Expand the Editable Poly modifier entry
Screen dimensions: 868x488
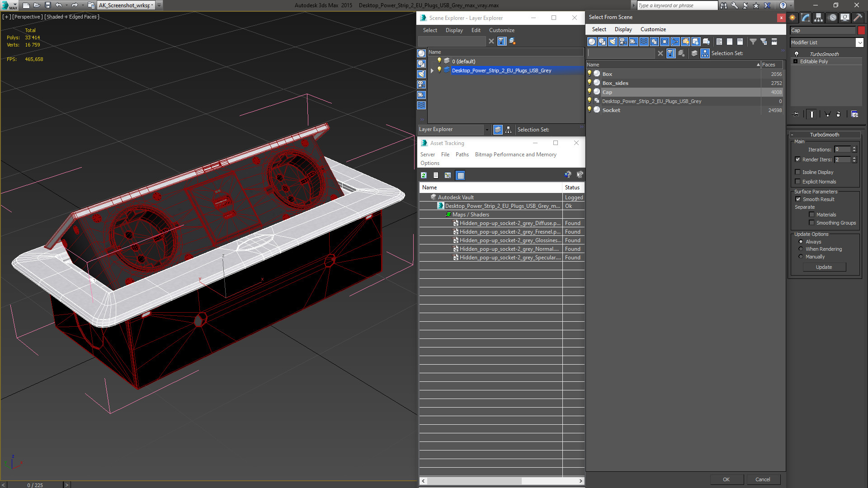795,61
